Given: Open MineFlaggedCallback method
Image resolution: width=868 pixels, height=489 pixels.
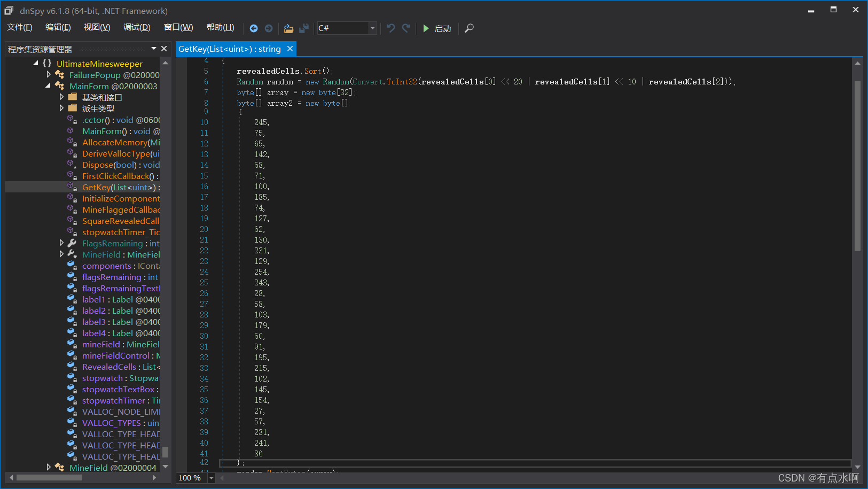Looking at the screenshot, I should (121, 209).
